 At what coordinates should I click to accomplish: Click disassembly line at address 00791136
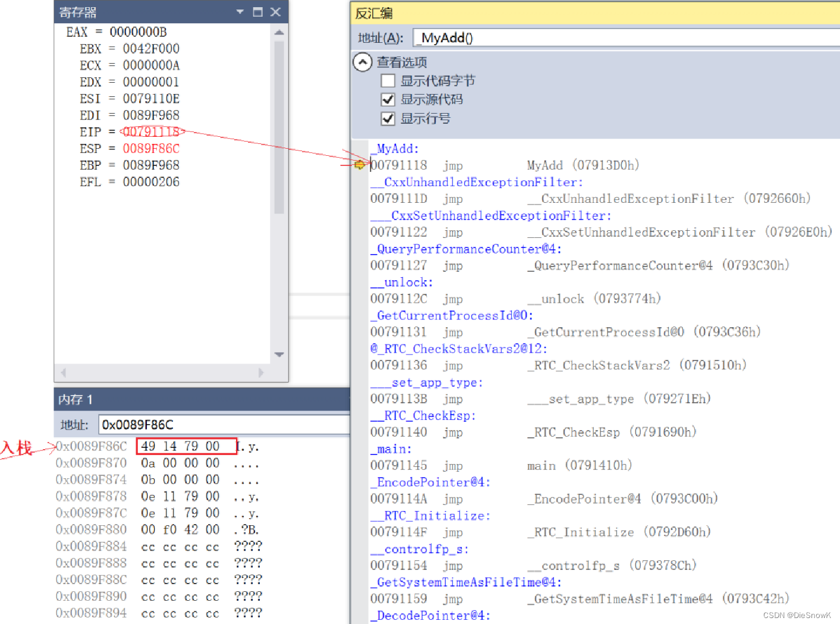[x=558, y=365]
